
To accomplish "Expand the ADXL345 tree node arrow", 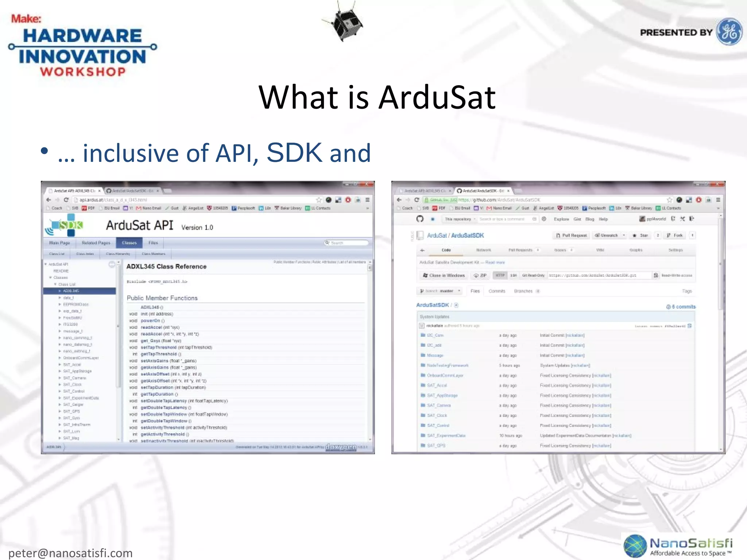I will pos(60,291).
